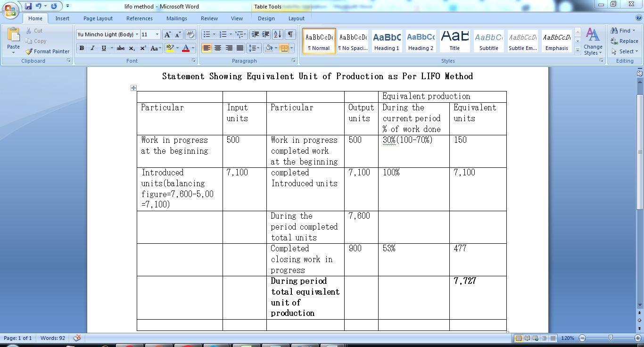Sort the selected text
This screenshot has height=347, width=644.
point(278,34)
